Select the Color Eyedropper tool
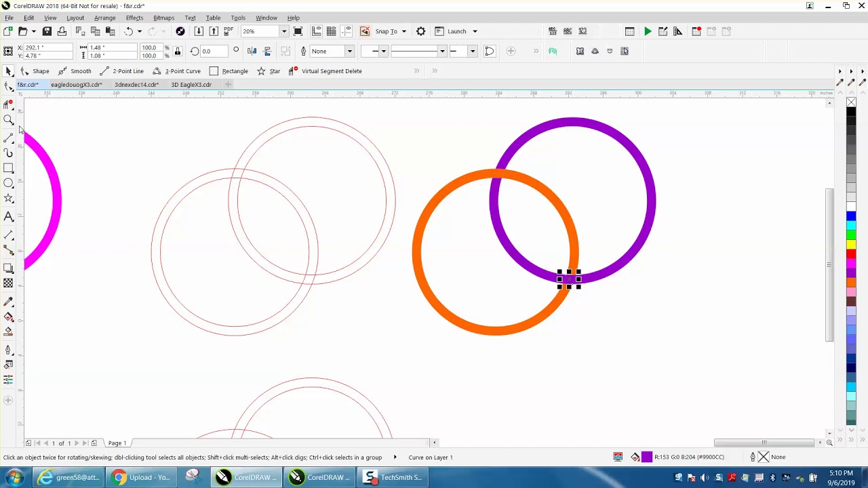 [x=8, y=302]
